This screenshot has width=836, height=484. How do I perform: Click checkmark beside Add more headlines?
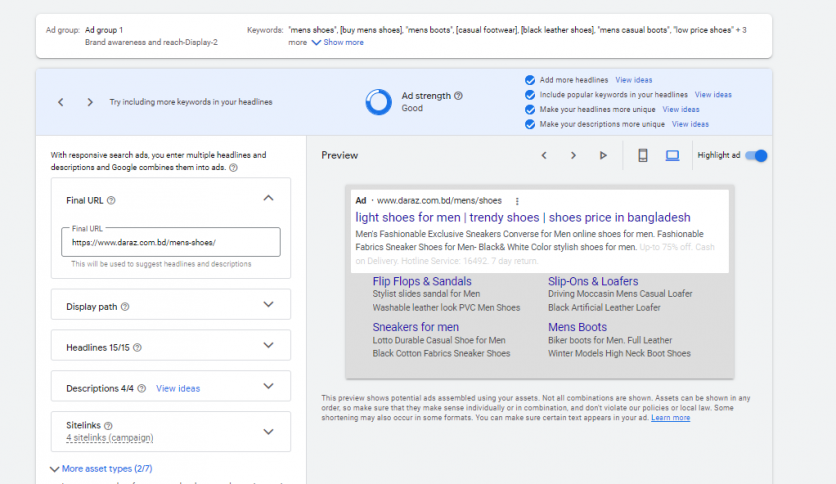pos(530,80)
